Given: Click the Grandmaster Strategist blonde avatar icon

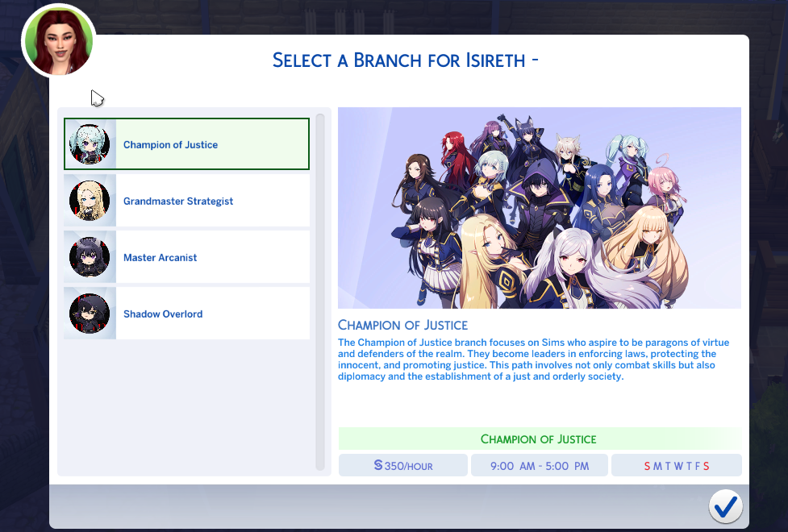Looking at the screenshot, I should [90, 201].
